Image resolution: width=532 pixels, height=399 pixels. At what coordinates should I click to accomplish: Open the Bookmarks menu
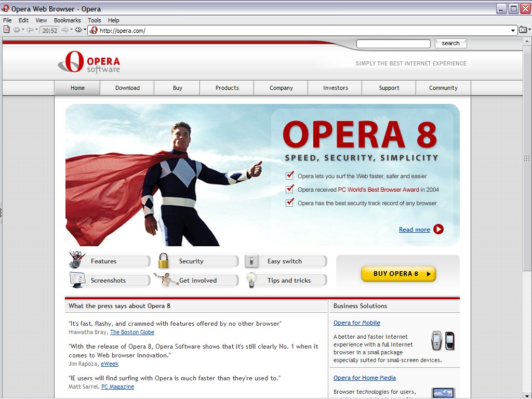click(67, 20)
